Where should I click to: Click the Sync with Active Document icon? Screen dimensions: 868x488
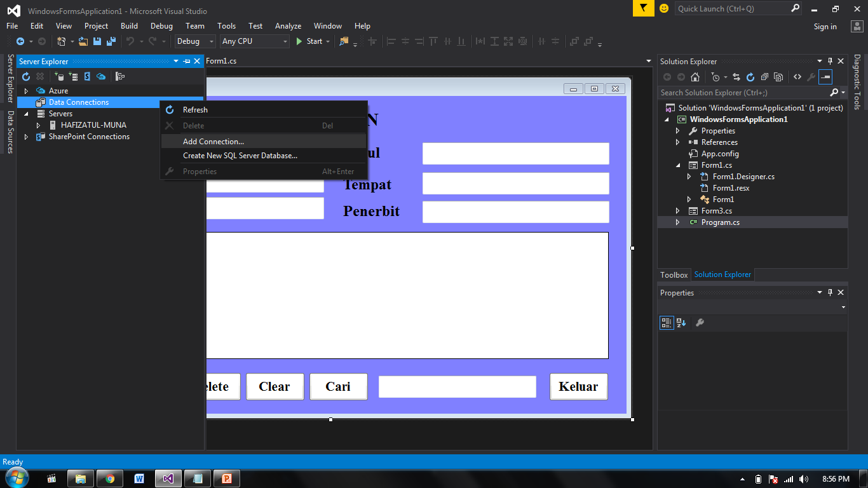[736, 77]
